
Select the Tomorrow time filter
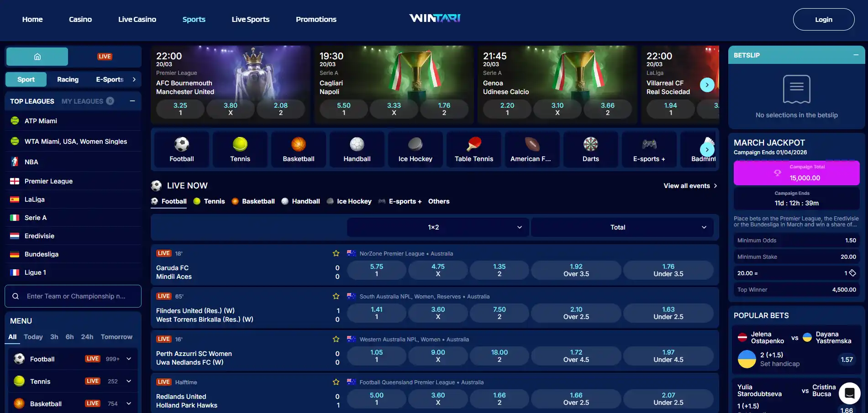coord(116,337)
